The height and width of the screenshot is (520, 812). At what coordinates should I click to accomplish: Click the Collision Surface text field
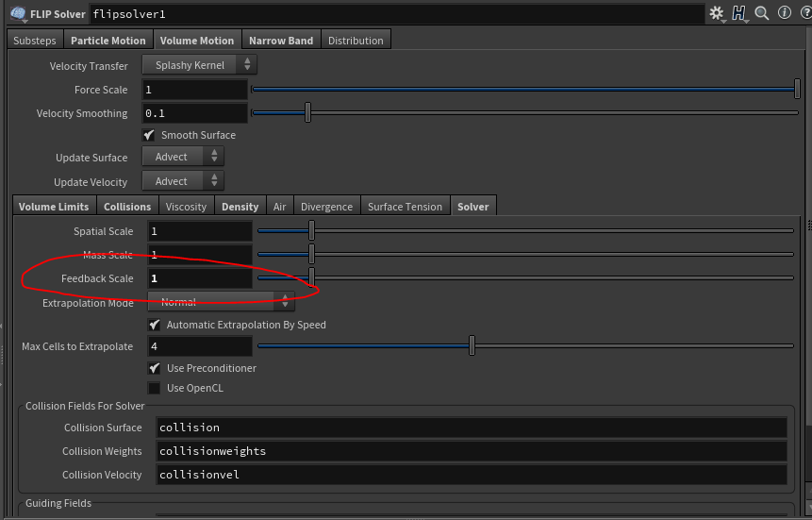471,428
